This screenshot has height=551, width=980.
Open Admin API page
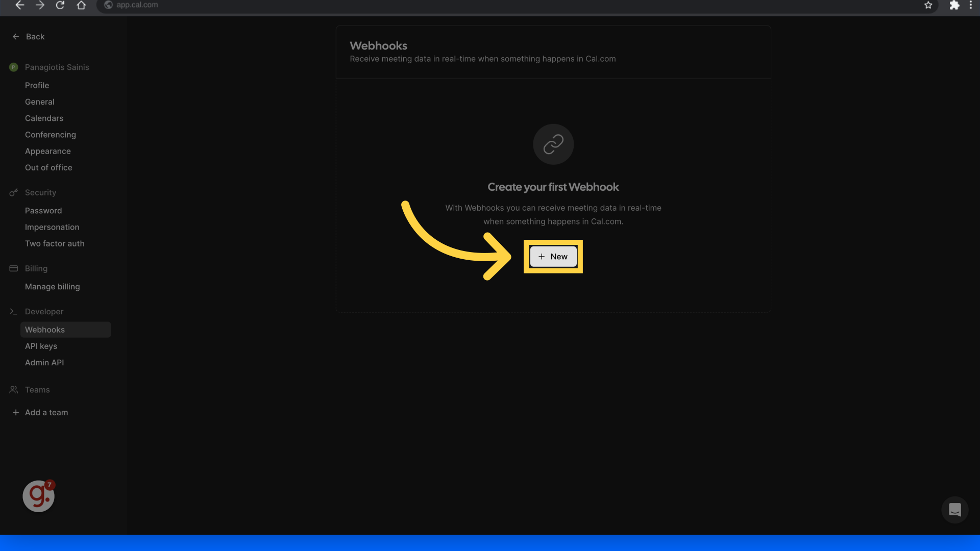[44, 362]
